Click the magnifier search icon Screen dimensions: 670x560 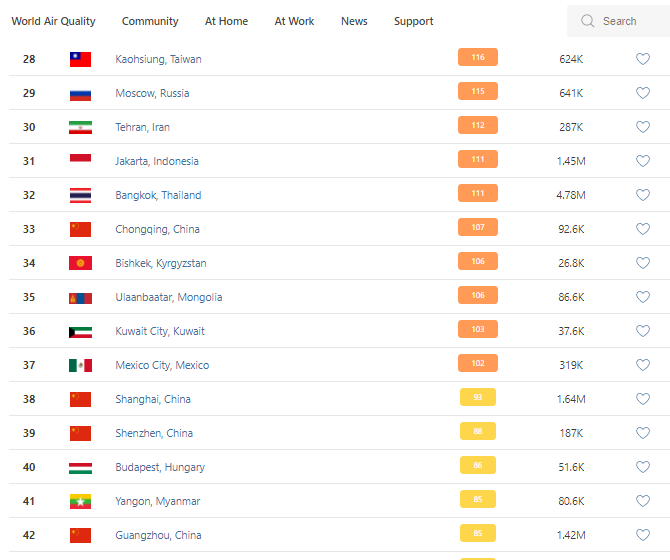[x=587, y=21]
